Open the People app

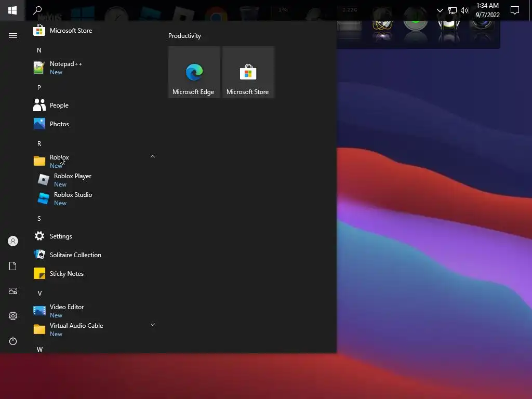click(x=95, y=105)
